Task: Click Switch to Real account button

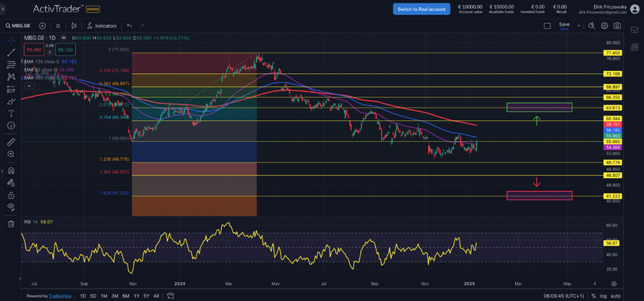Action: pos(421,9)
